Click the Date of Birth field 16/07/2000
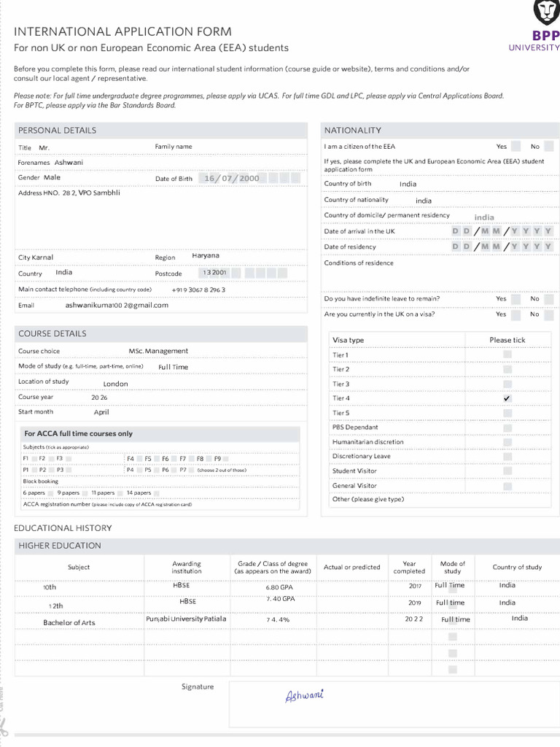Viewport: 560px width, 747px height. 249,179
